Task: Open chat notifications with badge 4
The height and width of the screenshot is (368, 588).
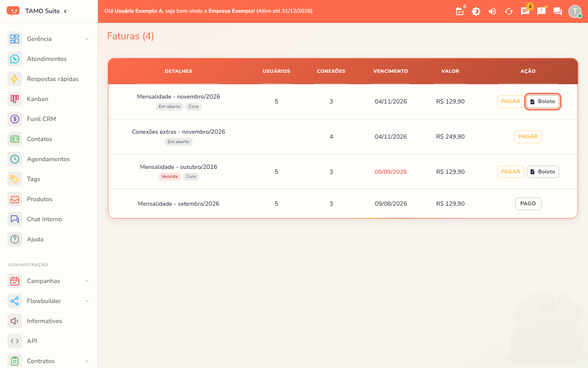Action: tap(525, 11)
